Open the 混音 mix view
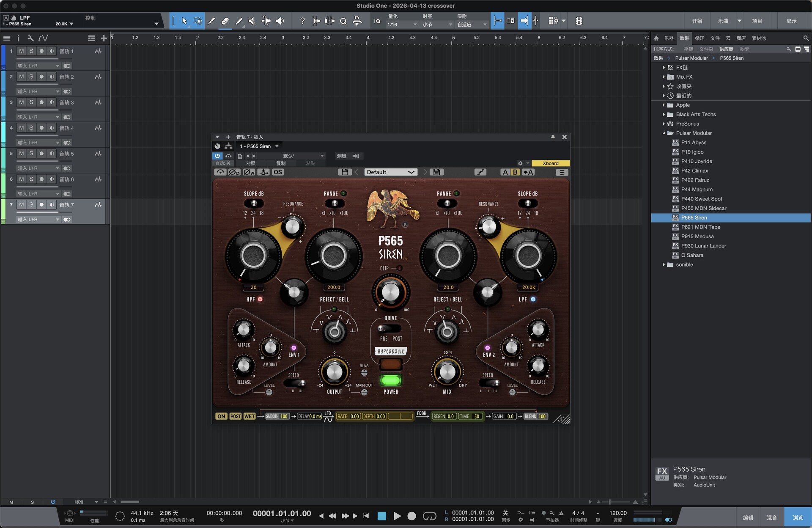The width and height of the screenshot is (812, 528). pos(772,517)
